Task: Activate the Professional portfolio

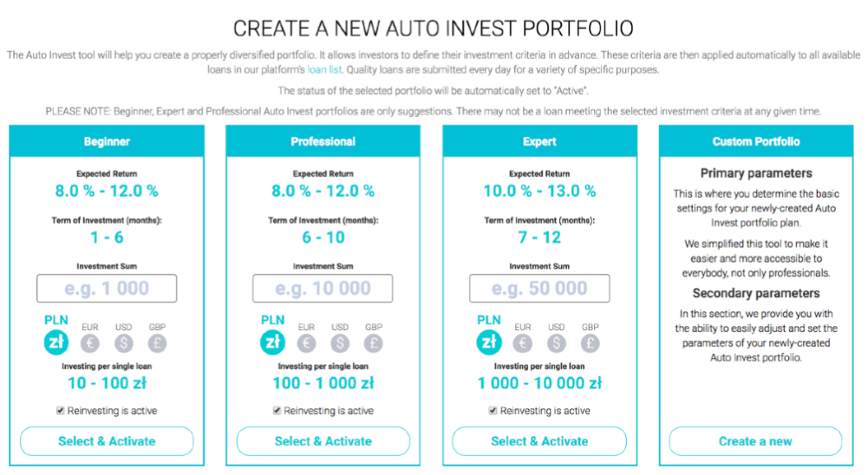Action: 323,441
